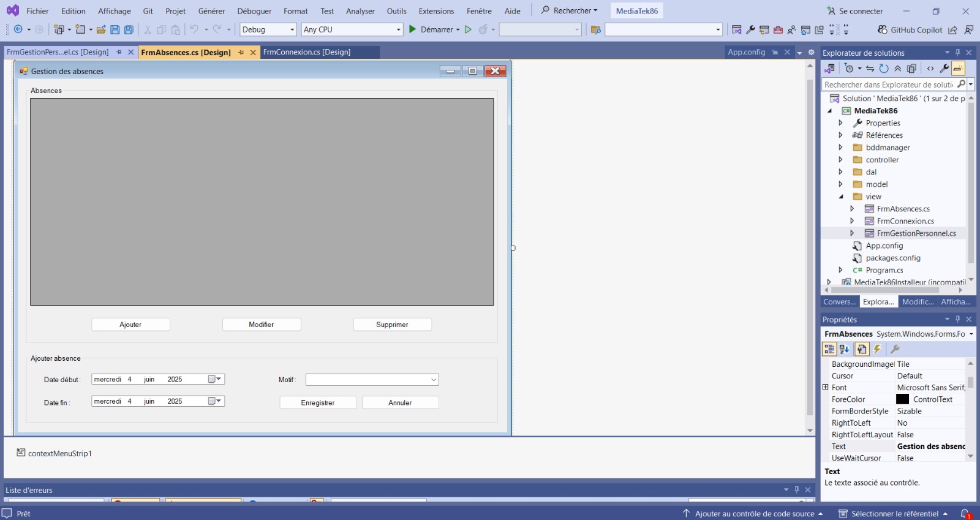Click the feedback person icon at top right
The image size is (980, 520).
(x=969, y=29)
